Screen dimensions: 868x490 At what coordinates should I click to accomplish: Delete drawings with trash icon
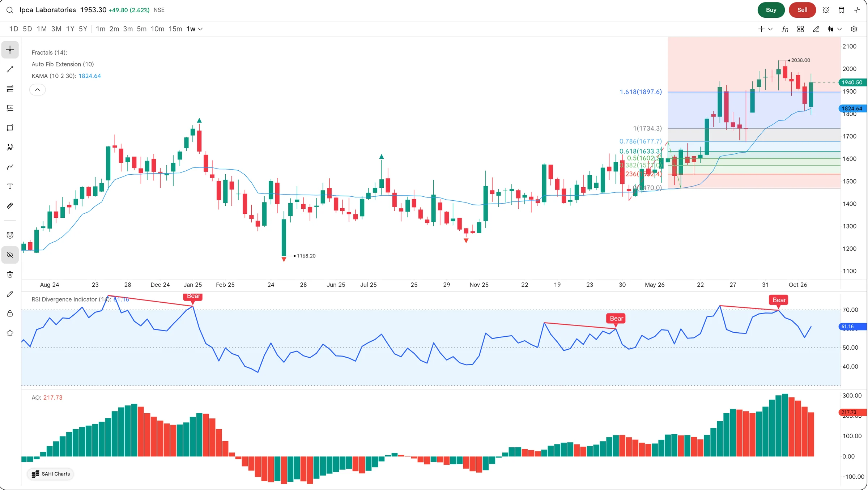[10, 274]
